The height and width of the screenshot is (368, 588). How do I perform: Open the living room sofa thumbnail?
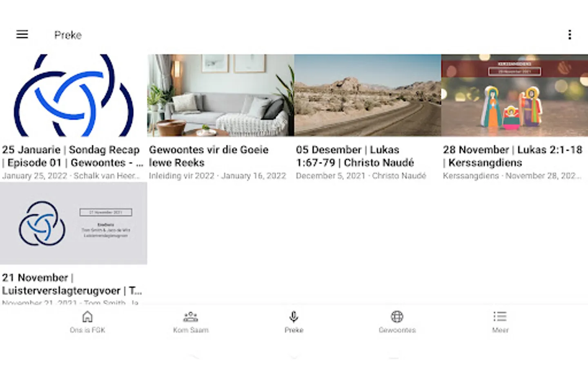click(x=220, y=95)
